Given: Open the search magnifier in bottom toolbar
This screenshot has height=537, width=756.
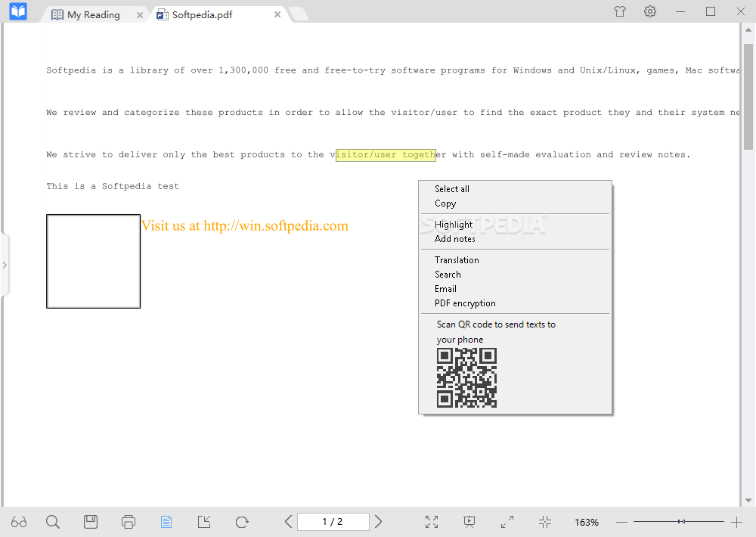Looking at the screenshot, I should (53, 522).
